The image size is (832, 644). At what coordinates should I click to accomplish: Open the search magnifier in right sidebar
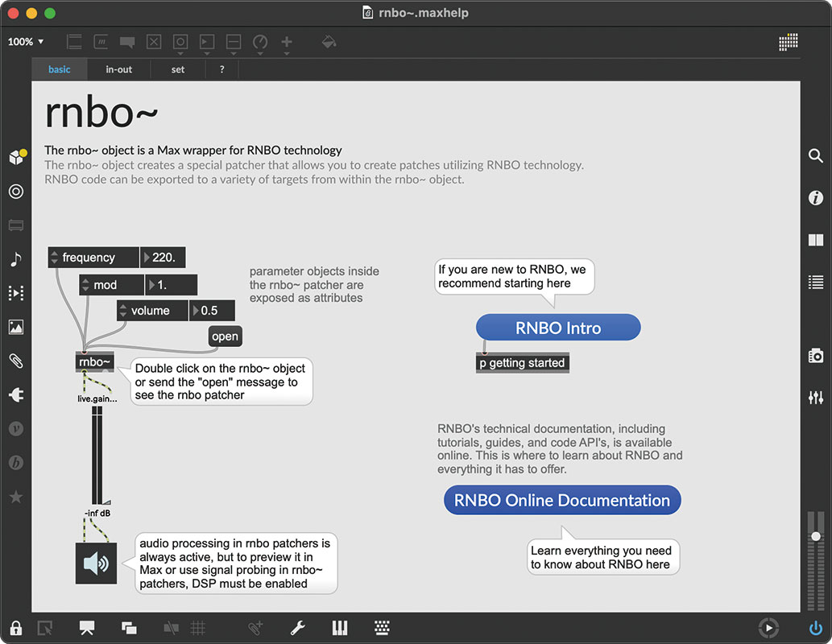816,156
